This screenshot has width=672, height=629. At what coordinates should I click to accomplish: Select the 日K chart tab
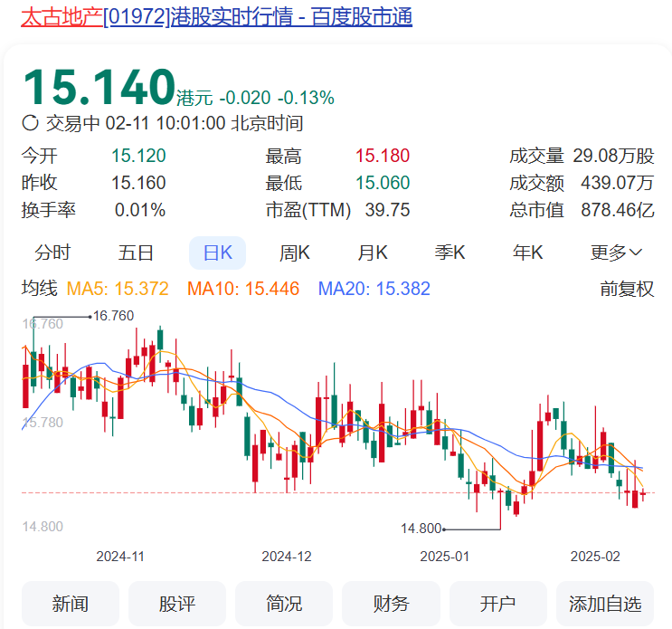tap(217, 253)
